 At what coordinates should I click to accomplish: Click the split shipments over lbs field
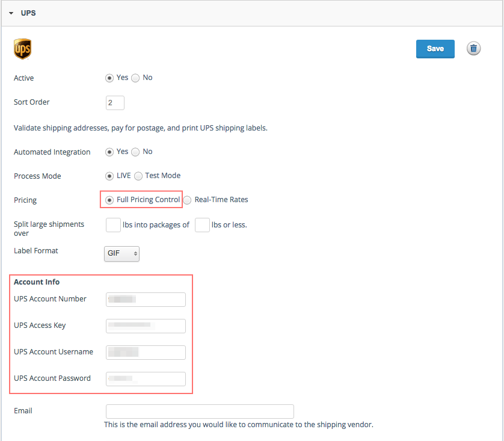(113, 225)
